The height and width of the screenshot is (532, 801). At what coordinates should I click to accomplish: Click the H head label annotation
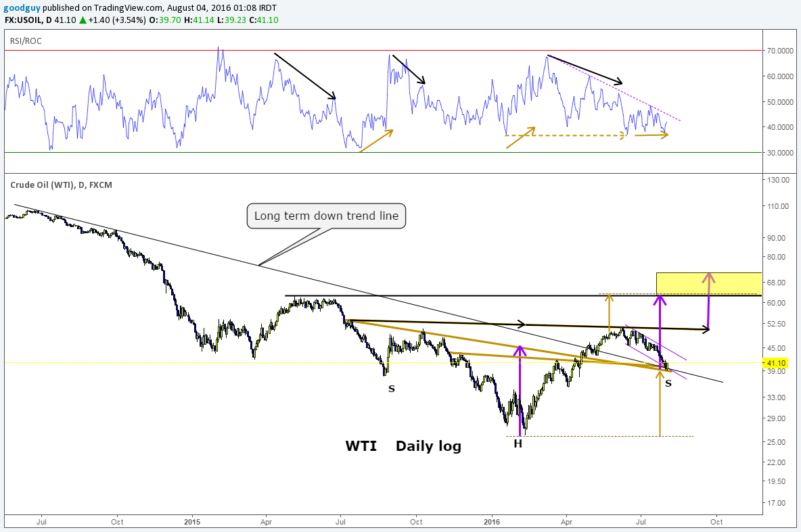[518, 443]
